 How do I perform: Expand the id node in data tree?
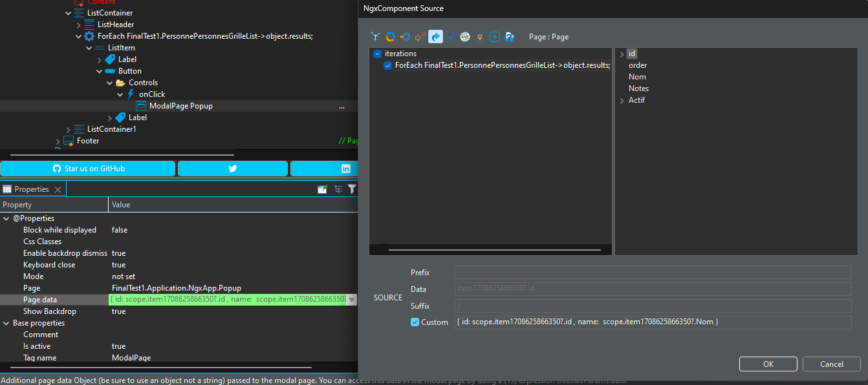point(622,54)
